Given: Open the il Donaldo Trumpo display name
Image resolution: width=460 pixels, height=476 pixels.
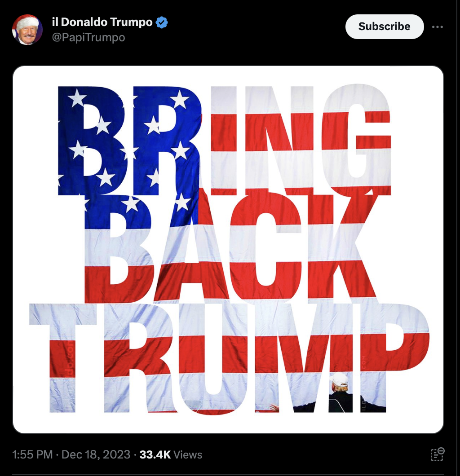Looking at the screenshot, I should point(102,22).
